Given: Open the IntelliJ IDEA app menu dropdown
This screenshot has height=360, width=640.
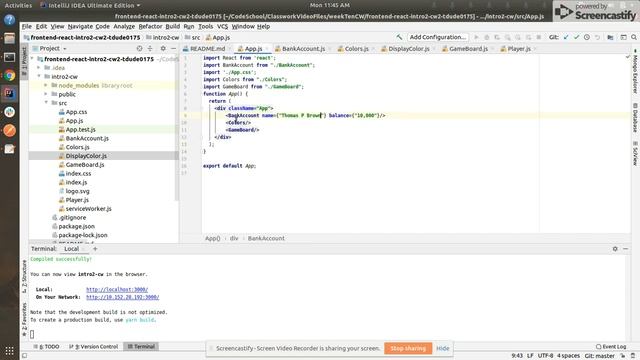Looking at the screenshot, I should (x=90, y=5).
